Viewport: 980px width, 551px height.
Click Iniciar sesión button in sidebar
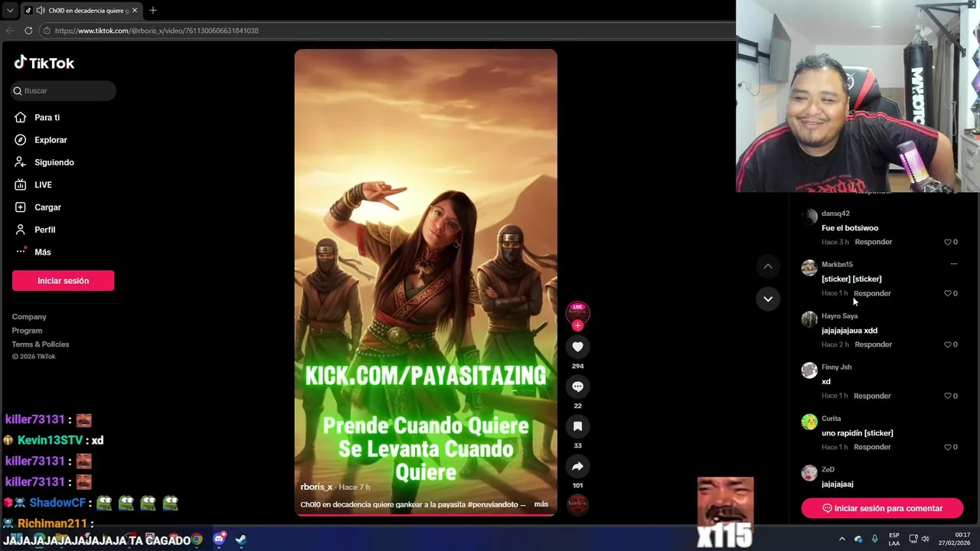click(63, 281)
